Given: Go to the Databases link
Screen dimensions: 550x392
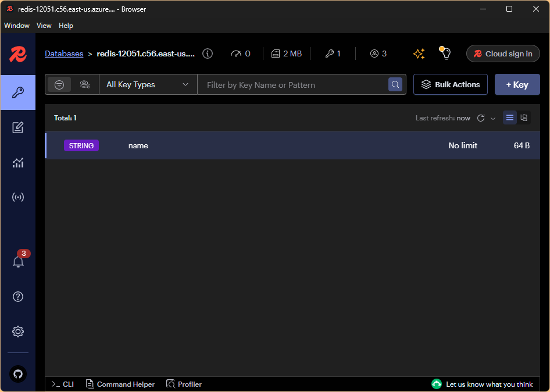Looking at the screenshot, I should pos(64,54).
